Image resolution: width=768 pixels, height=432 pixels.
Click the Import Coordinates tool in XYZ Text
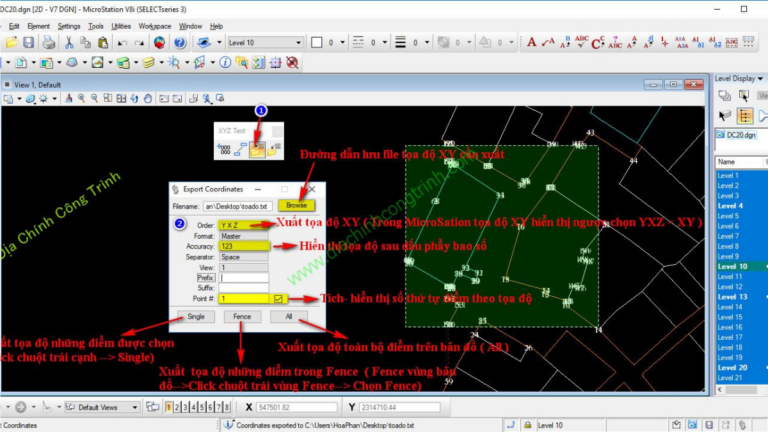274,148
